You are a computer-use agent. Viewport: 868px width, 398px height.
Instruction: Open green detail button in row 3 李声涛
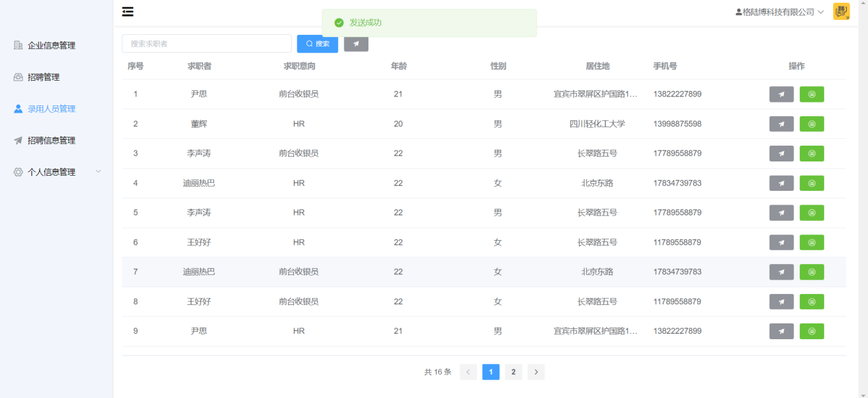pyautogui.click(x=812, y=153)
